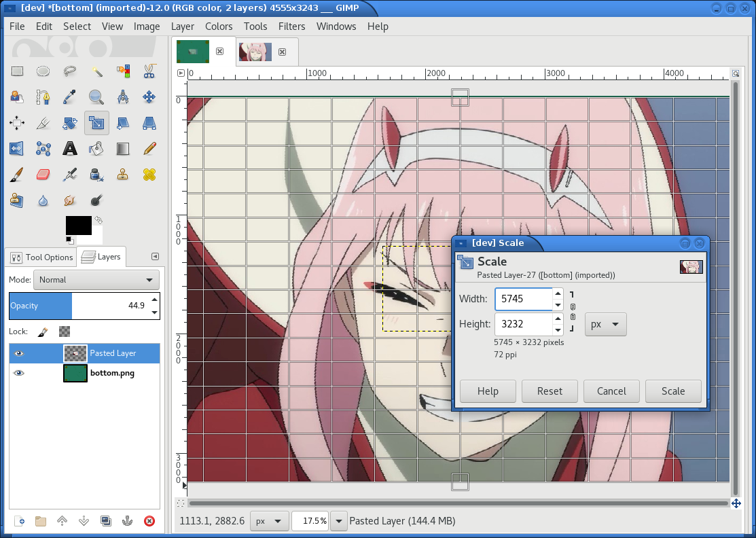Select the Eraser tool
Screen dimensions: 756x538
(x=43, y=174)
